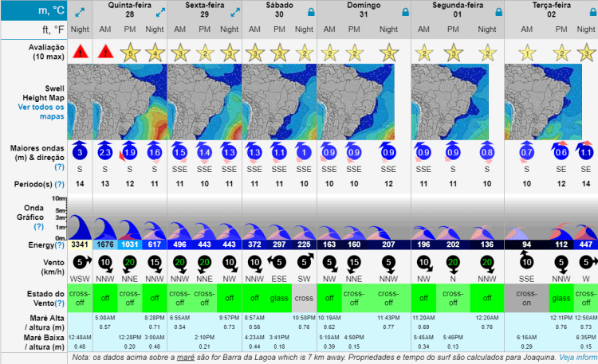Click expand arrows beside Sexta-feira 29
The width and height of the screenshot is (598, 364).
pos(235,13)
